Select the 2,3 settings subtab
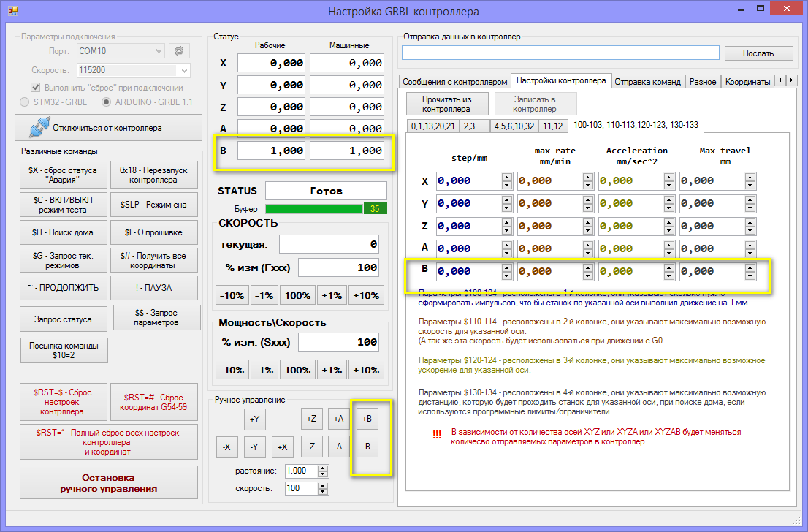Viewport: 808px width, 532px height. tap(475, 126)
